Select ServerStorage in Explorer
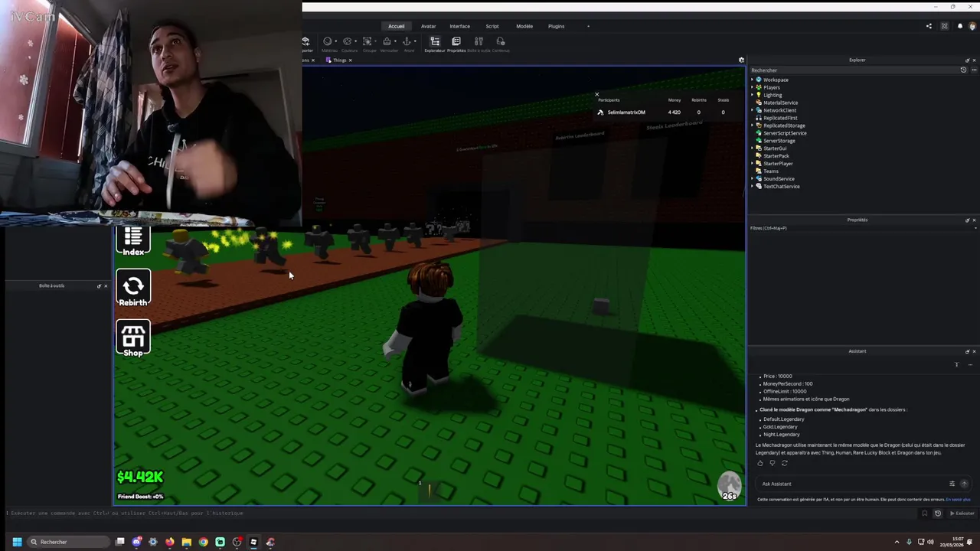980x551 pixels. coord(779,141)
